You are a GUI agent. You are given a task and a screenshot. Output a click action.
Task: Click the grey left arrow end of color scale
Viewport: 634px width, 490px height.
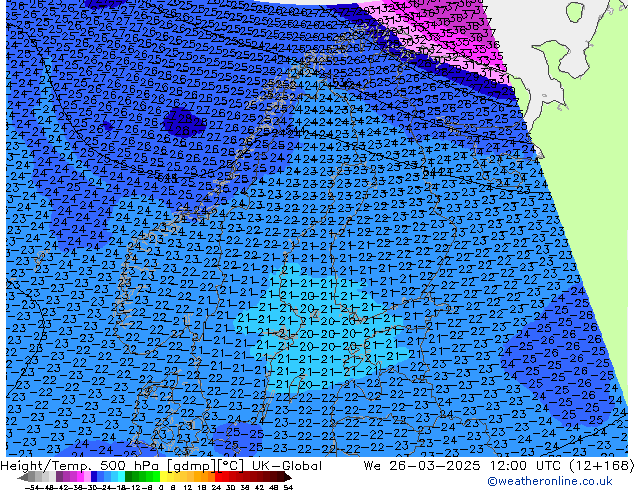[23, 477]
